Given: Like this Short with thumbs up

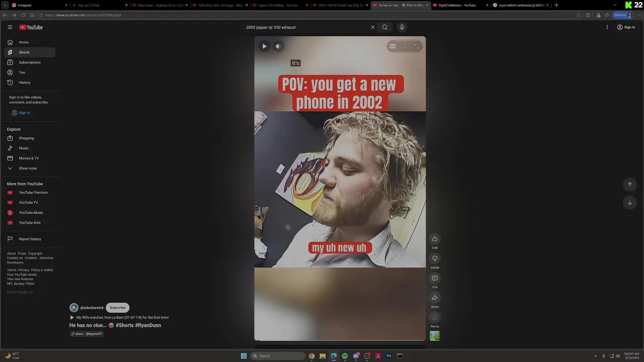Looking at the screenshot, I should (x=435, y=239).
